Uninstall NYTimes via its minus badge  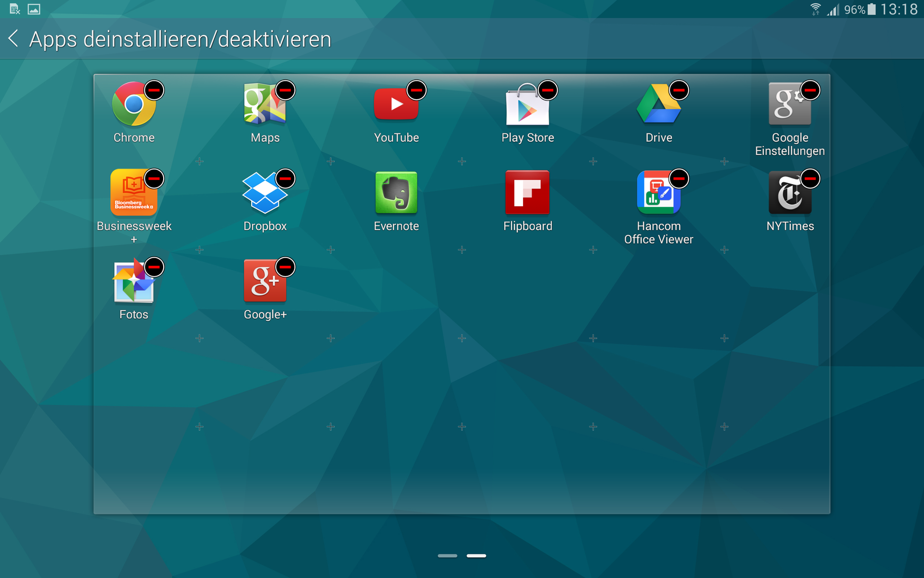(x=810, y=179)
